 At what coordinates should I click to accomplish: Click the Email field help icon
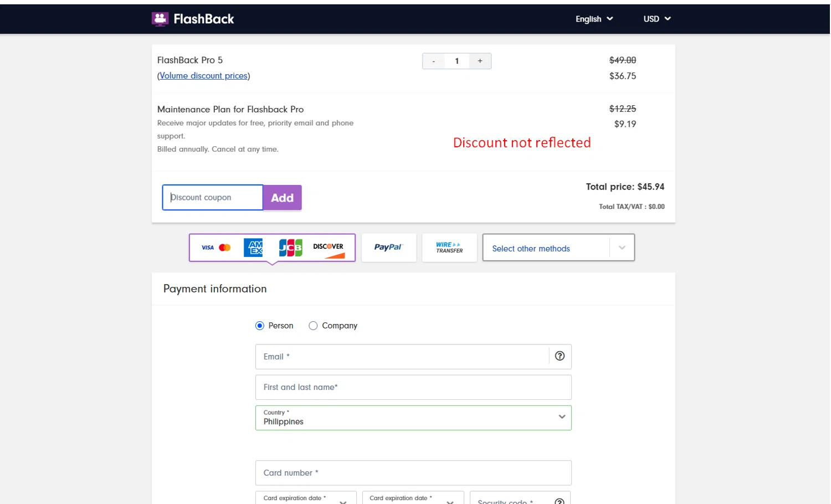tap(560, 356)
